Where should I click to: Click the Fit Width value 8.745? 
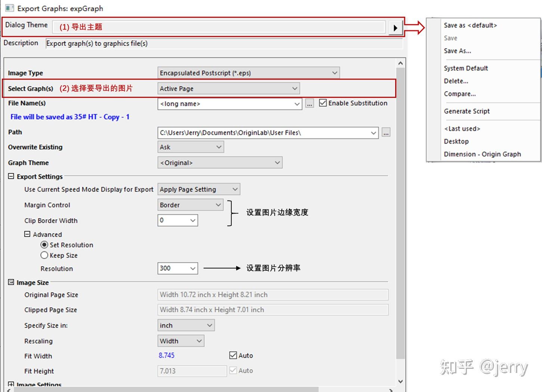[167, 355]
